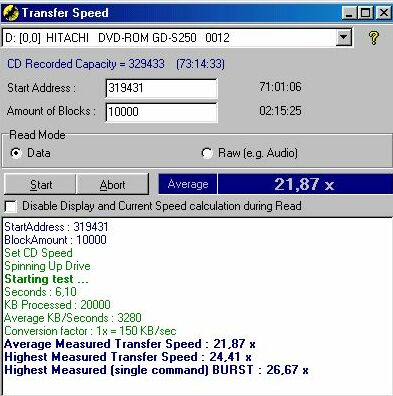Click the Average label box
The height and width of the screenshot is (396, 393).
coord(188,184)
